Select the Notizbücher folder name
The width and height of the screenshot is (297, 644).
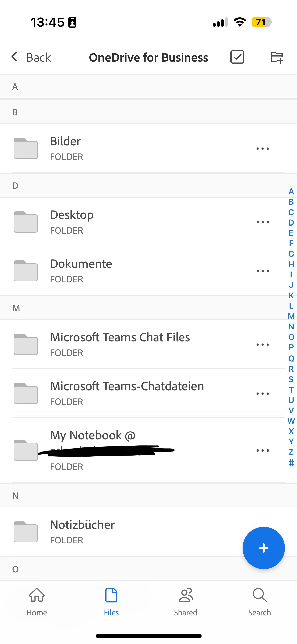(82, 525)
